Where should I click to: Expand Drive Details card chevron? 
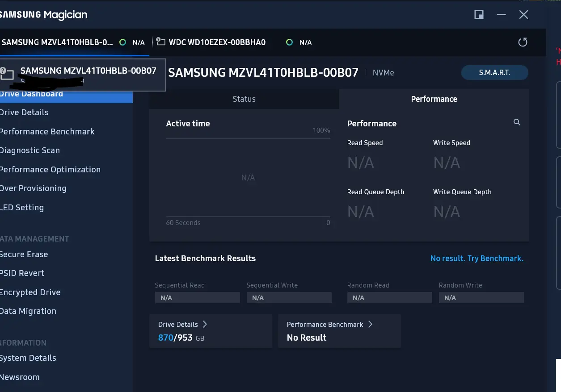(x=205, y=324)
